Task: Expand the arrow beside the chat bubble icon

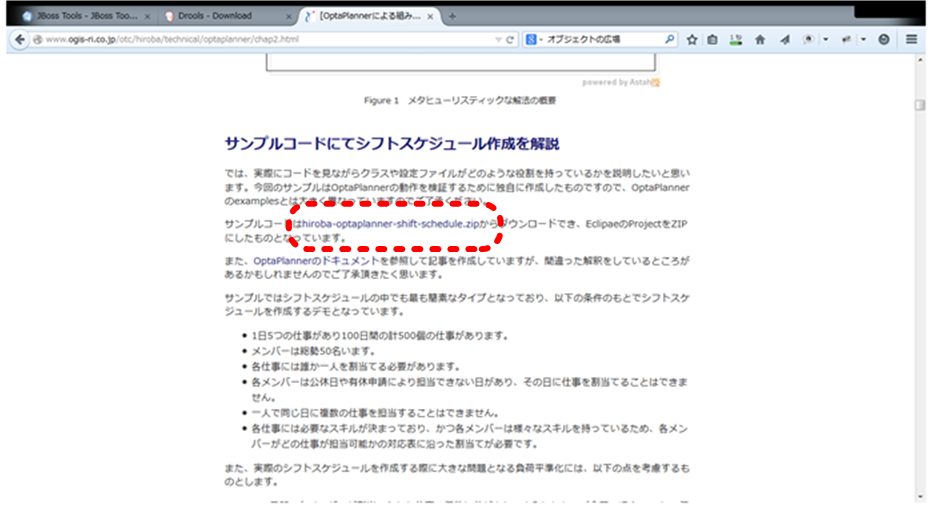Action: [x=826, y=40]
